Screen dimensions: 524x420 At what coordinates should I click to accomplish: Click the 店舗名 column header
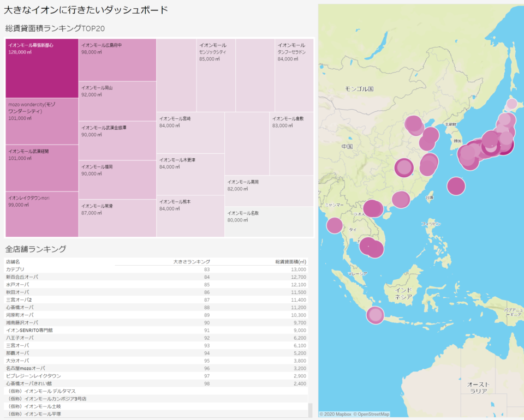pyautogui.click(x=12, y=262)
